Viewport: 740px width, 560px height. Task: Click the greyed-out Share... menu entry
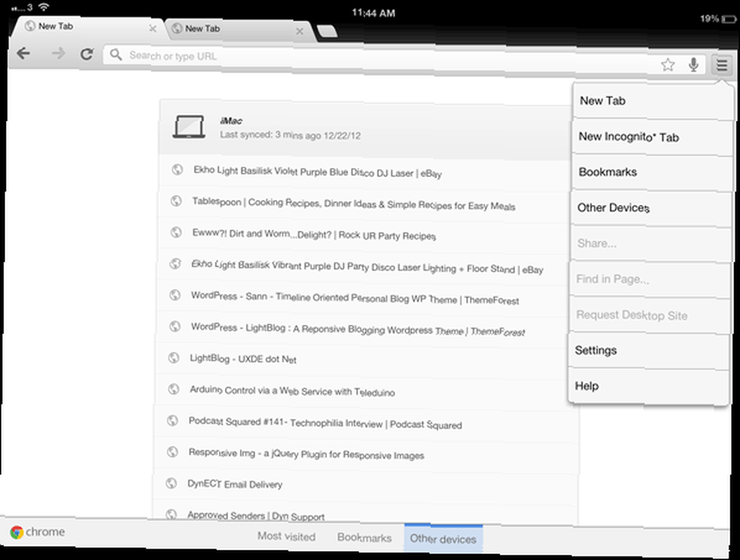(x=650, y=243)
